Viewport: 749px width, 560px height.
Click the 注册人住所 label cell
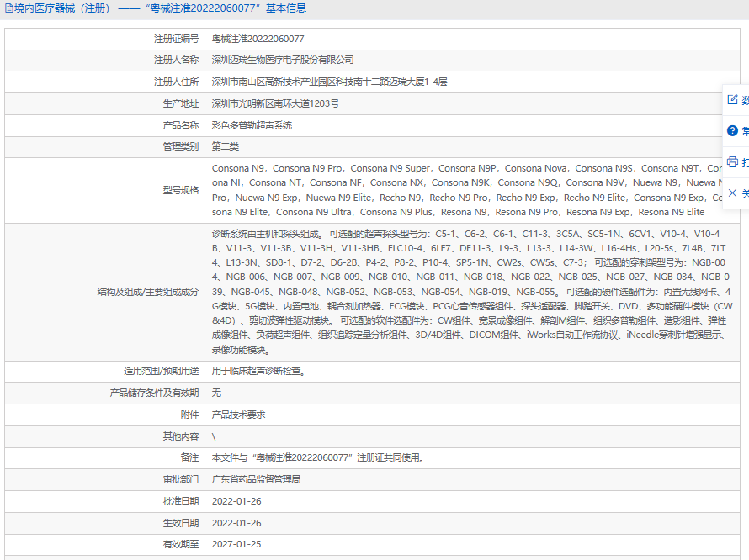[104, 82]
